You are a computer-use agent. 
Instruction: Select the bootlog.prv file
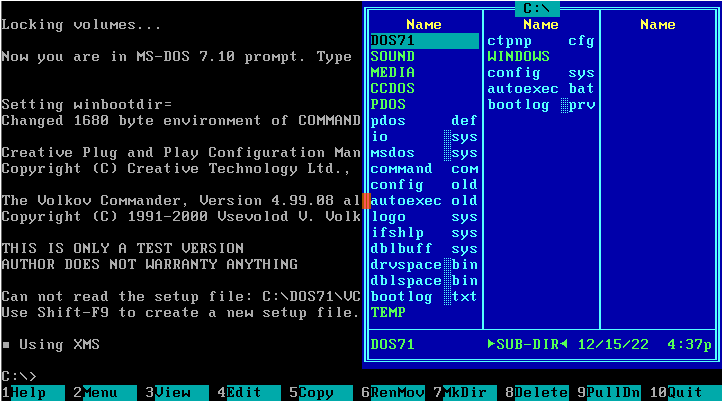pos(541,105)
